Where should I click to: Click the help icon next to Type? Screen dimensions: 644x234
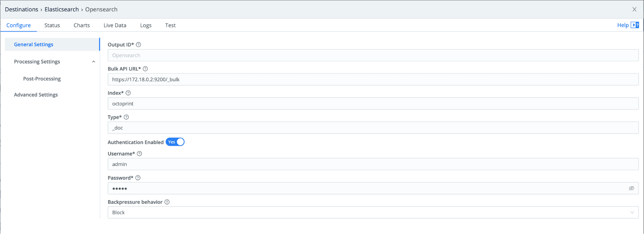click(x=126, y=117)
